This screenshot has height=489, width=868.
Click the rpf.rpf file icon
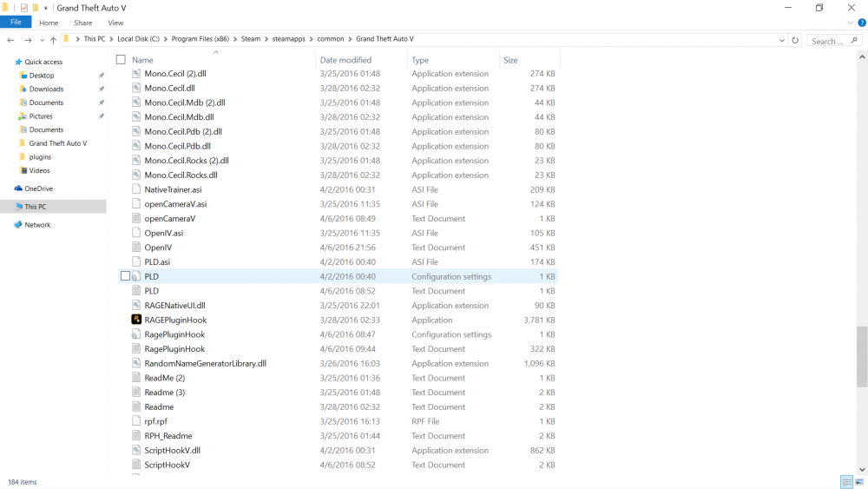point(136,421)
